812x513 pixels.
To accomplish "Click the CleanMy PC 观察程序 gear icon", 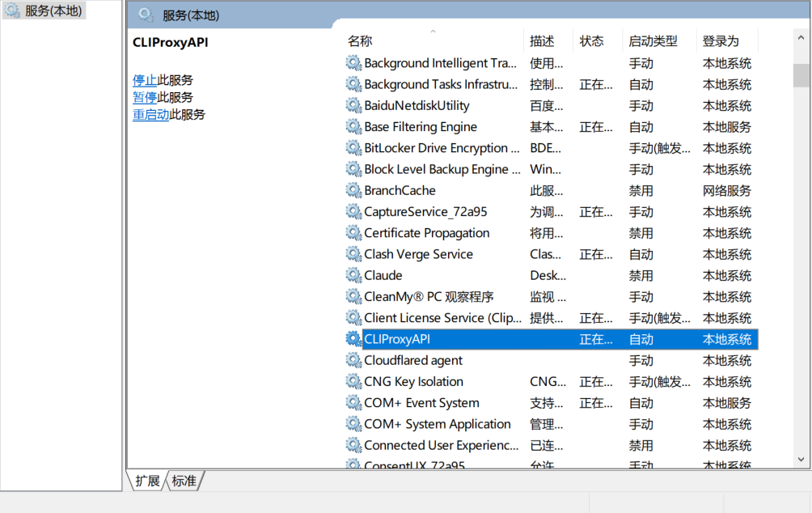I will pyautogui.click(x=353, y=297).
